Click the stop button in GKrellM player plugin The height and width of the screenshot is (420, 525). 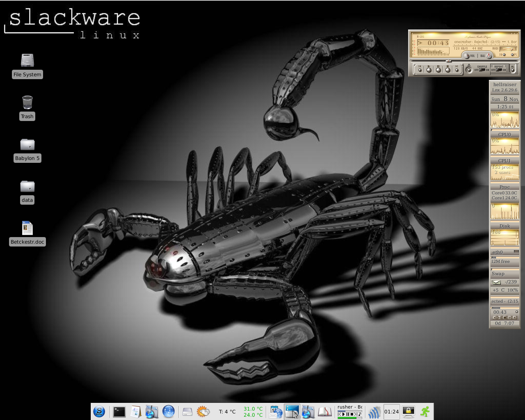point(505,317)
